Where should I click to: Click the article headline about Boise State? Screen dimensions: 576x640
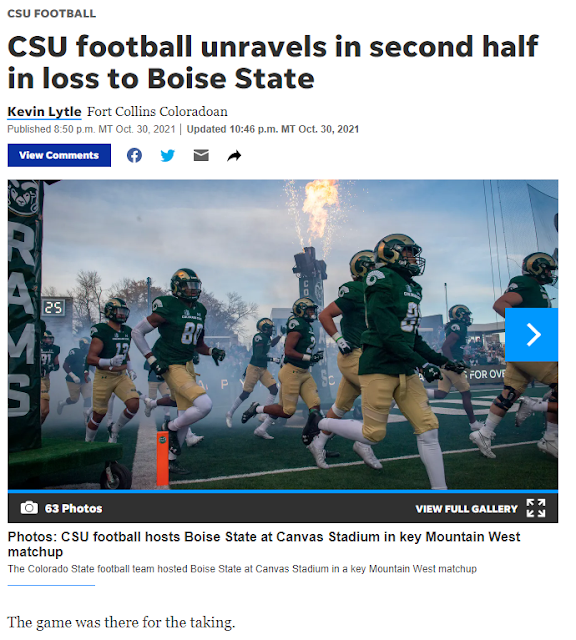coord(273,62)
